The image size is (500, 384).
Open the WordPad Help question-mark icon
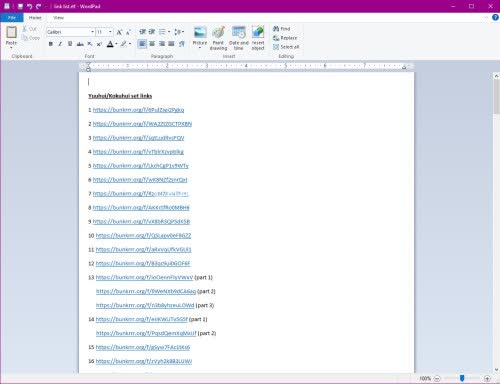click(495, 18)
